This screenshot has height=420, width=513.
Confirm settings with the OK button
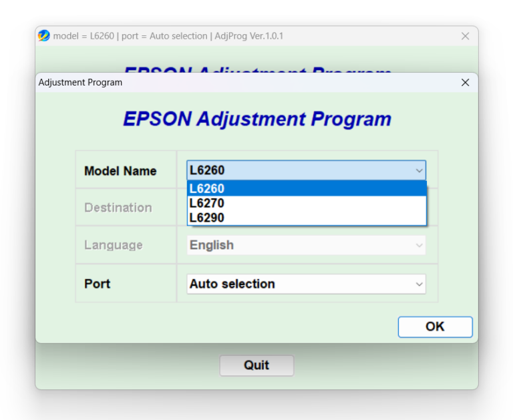pos(435,327)
